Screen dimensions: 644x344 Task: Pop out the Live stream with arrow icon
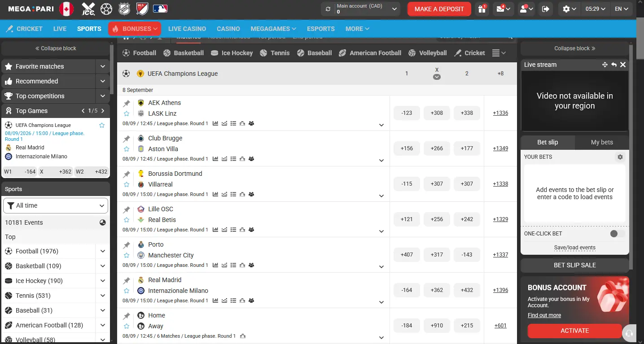click(614, 65)
